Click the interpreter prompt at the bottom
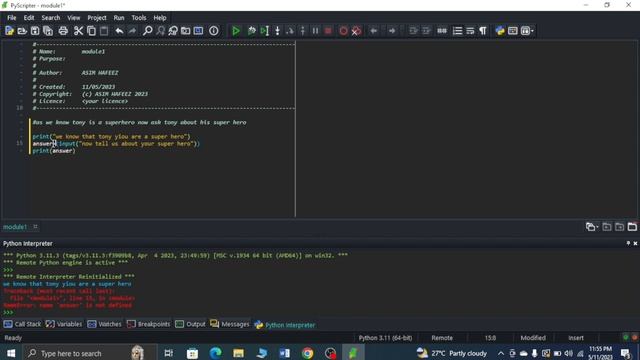This screenshot has width=640, height=360. (8, 312)
